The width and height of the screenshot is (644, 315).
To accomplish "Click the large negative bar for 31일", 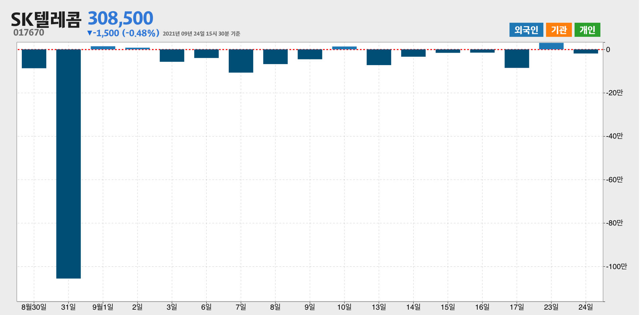I will coord(68,164).
